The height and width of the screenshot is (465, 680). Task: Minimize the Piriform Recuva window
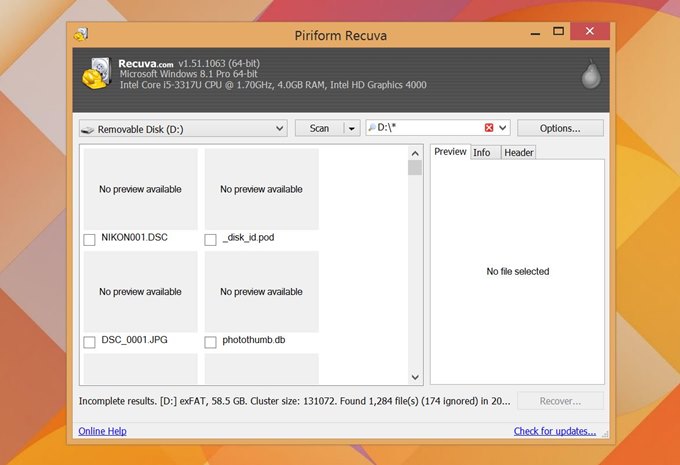pyautogui.click(x=536, y=32)
